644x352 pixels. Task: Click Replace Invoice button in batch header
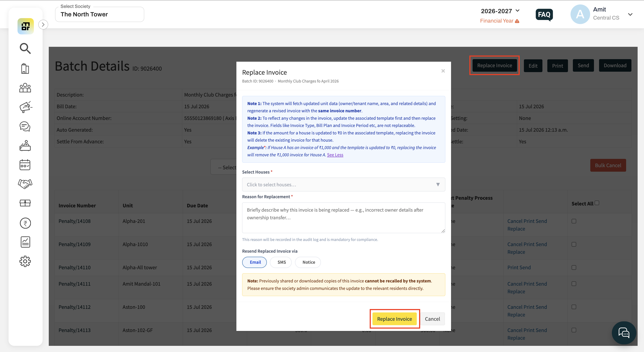[x=494, y=66]
